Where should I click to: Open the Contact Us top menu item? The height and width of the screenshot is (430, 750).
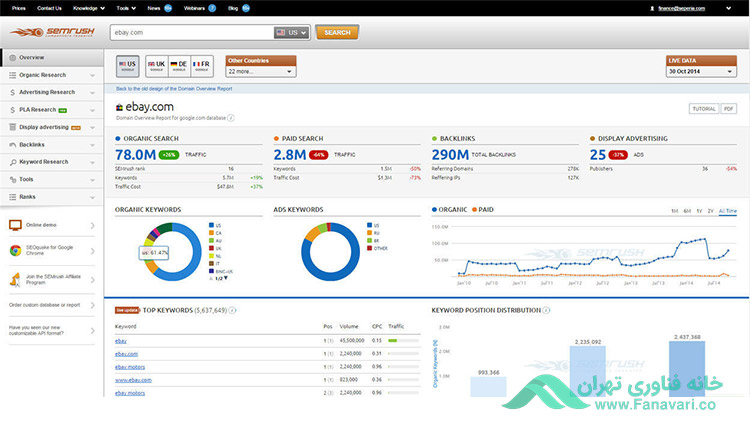pyautogui.click(x=49, y=8)
